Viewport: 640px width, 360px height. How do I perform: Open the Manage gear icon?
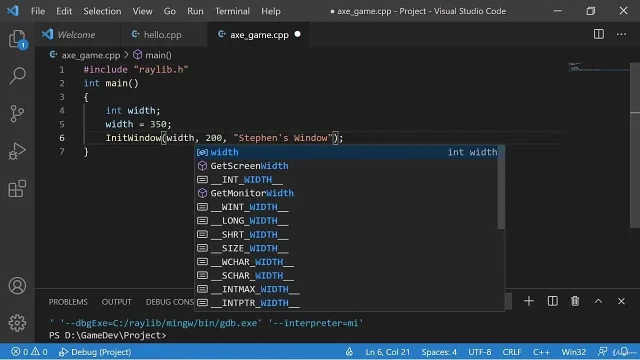coord(17,323)
